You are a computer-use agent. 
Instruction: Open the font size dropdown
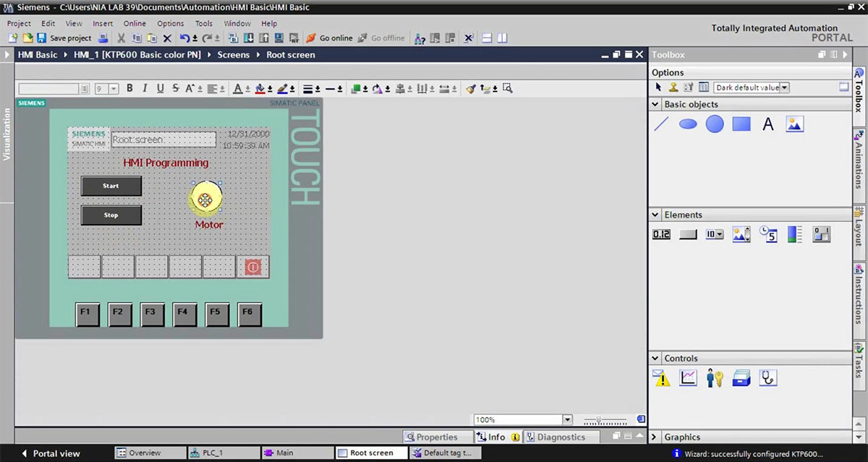pos(114,88)
